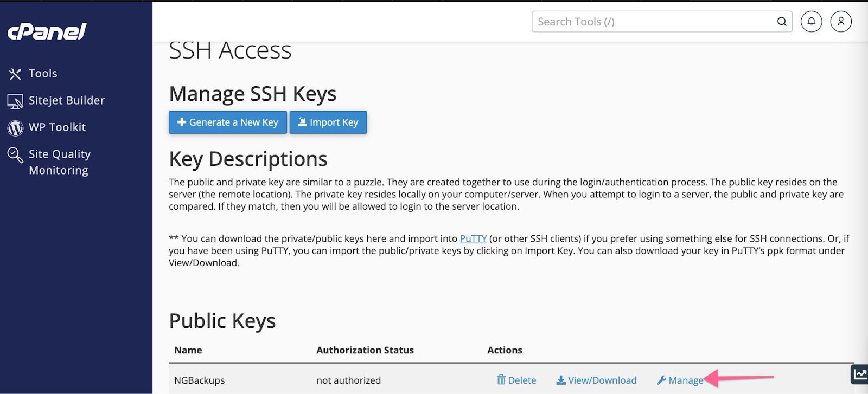Open the user account icon
Image resolution: width=868 pixels, height=394 pixels.
click(x=841, y=22)
